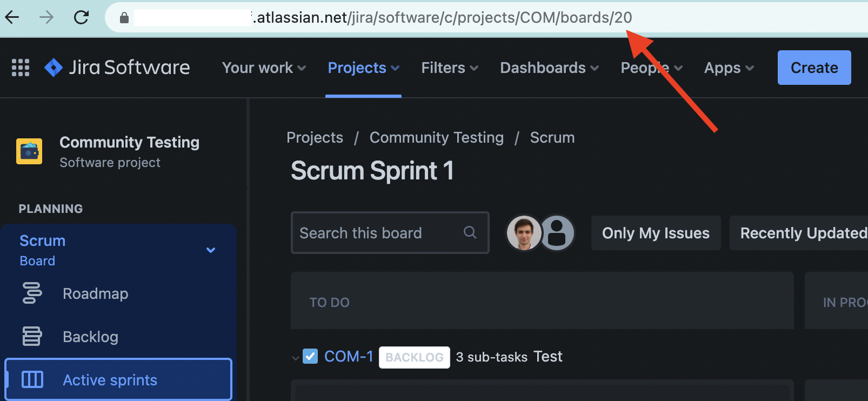The image size is (868, 401).
Task: Open the Projects menu
Action: pyautogui.click(x=363, y=68)
